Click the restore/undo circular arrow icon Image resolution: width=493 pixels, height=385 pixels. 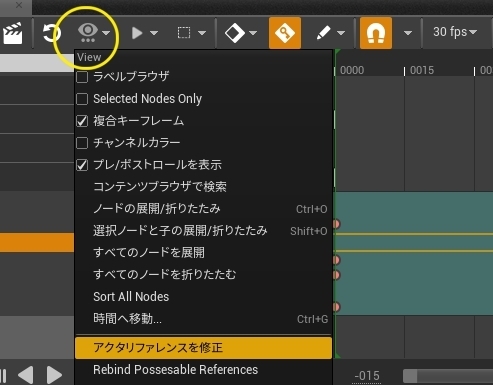(52, 33)
